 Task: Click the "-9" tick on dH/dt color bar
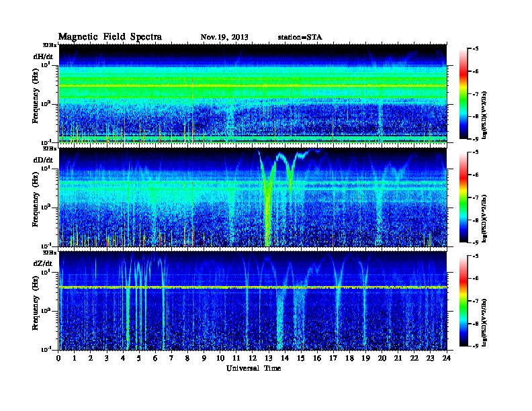[x=476, y=139]
